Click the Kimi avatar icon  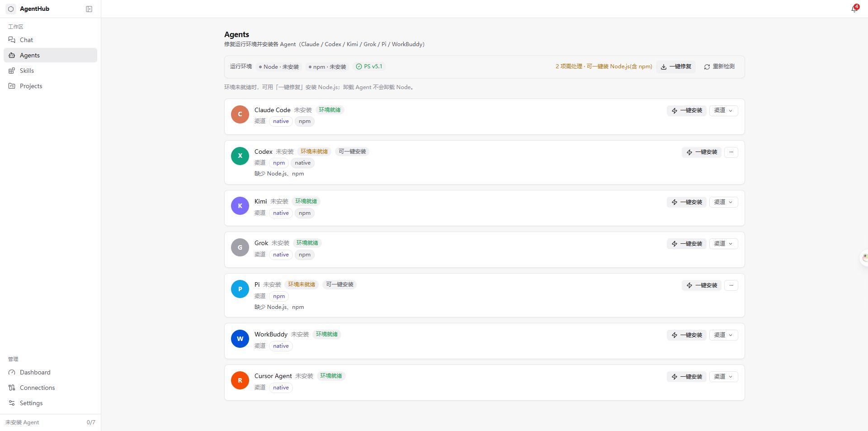(x=240, y=206)
